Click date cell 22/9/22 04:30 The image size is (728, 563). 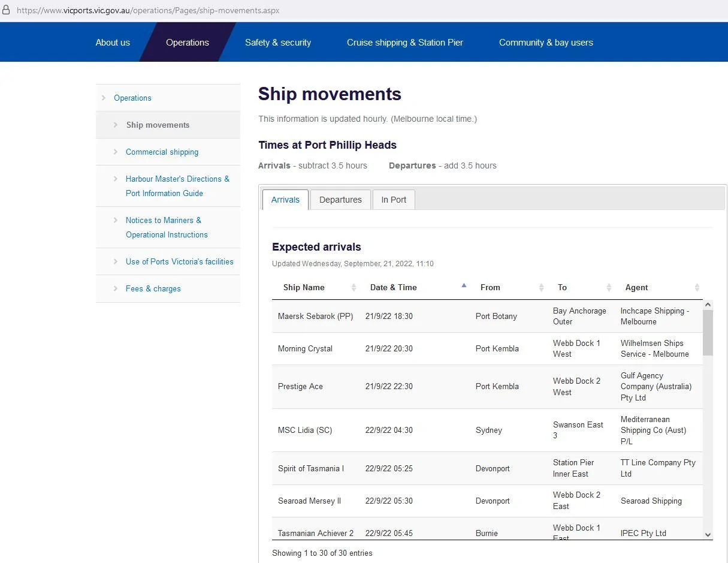click(389, 430)
